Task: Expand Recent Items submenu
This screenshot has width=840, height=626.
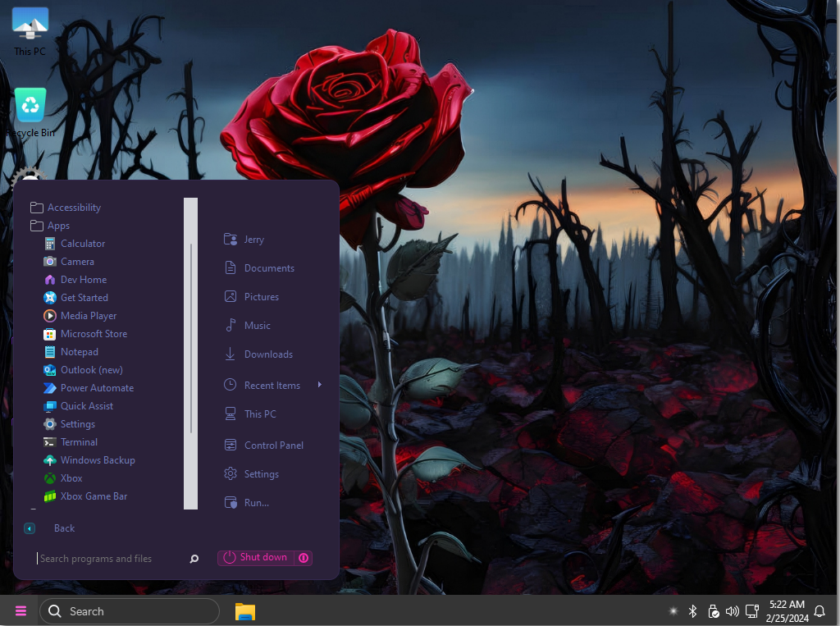Action: coord(272,386)
